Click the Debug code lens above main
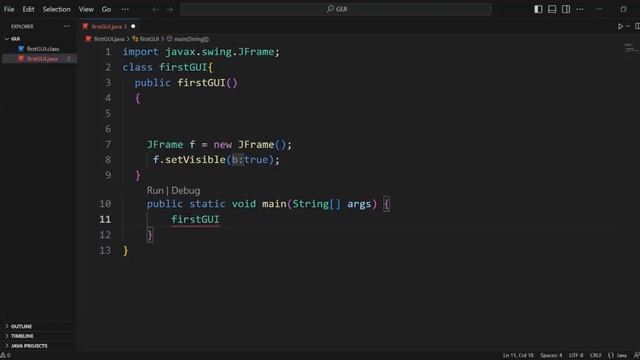 click(x=186, y=191)
